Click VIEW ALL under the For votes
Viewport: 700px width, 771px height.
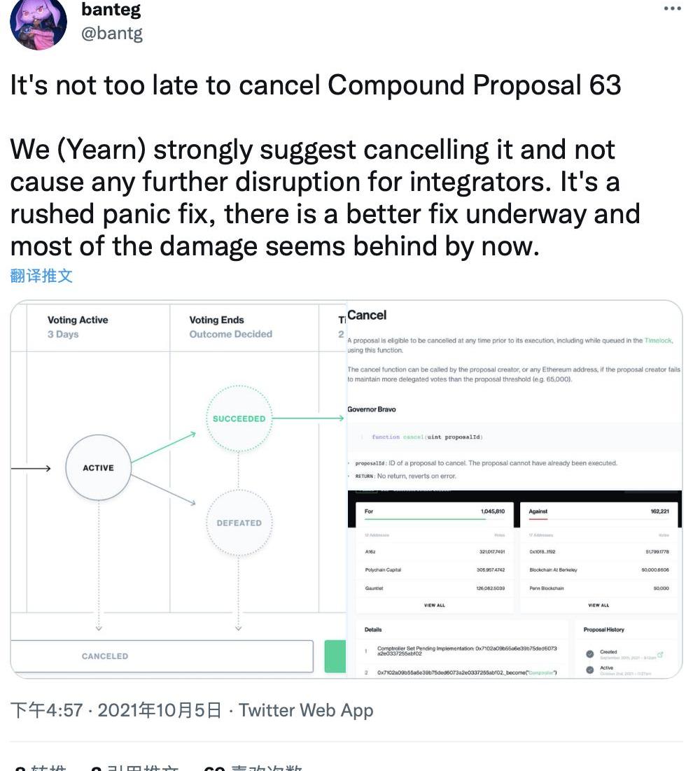(435, 605)
